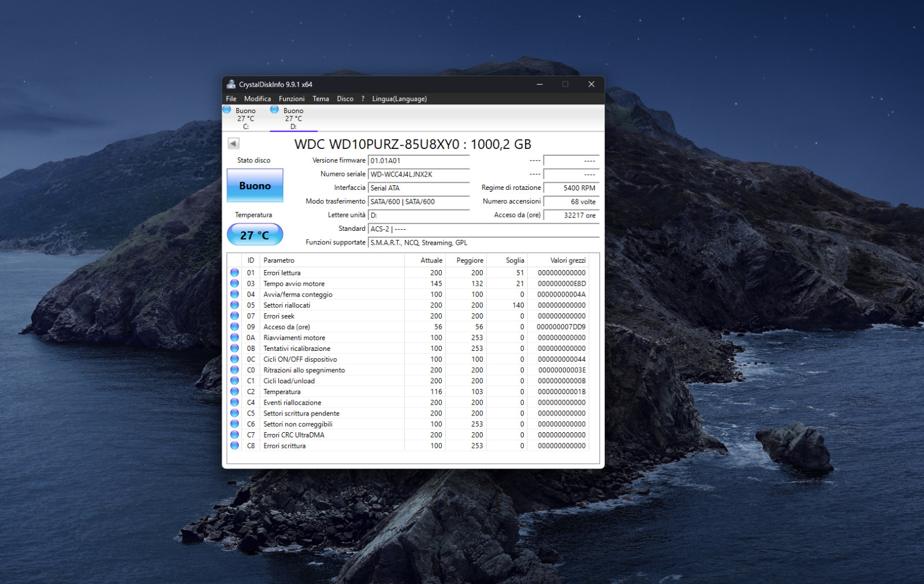The height and width of the screenshot is (584, 924).
Task: Click the status orb for Settori scrittura pendente
Action: coord(234,413)
